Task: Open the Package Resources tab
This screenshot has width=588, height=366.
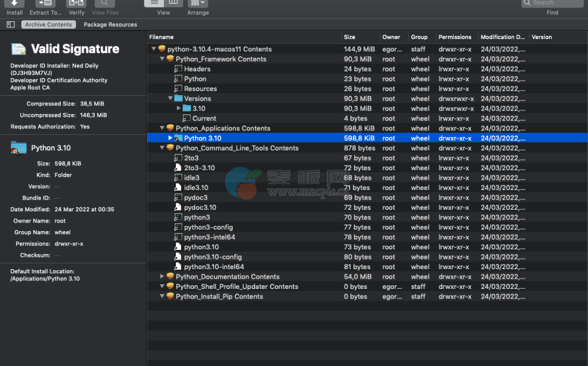Action: tap(110, 25)
